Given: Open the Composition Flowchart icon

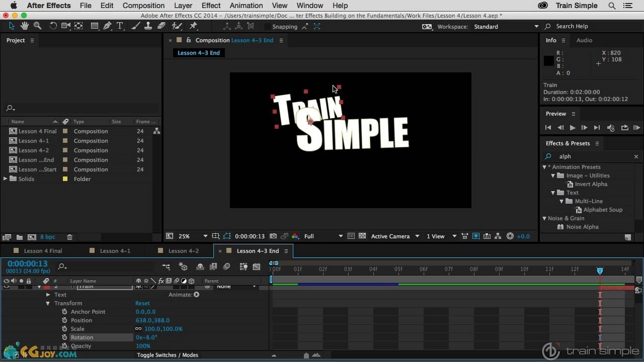Looking at the screenshot, I should point(498,236).
